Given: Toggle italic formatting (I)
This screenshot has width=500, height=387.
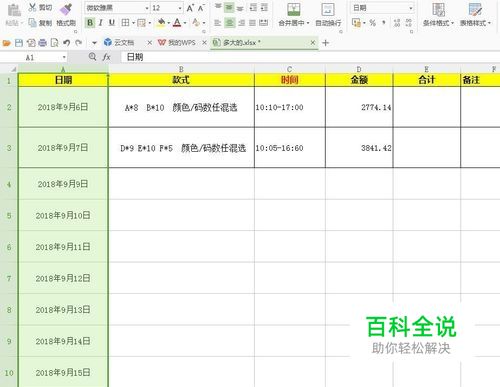Looking at the screenshot, I should coord(101,23).
